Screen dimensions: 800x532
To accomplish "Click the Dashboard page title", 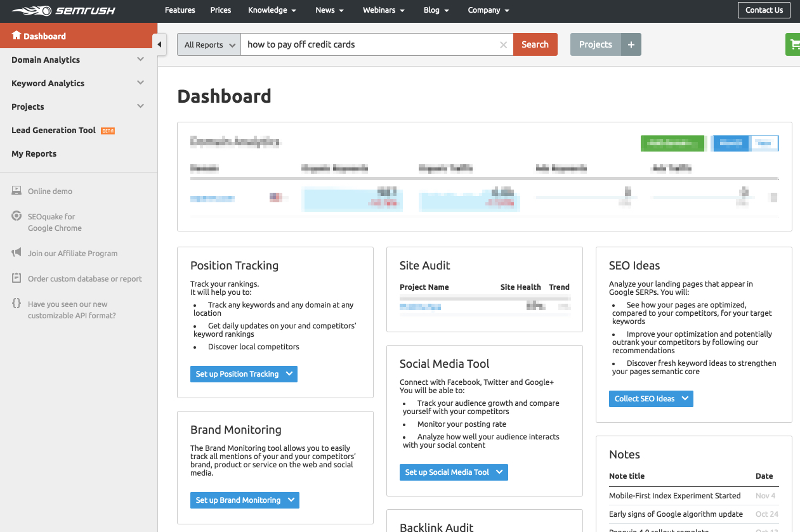I will (x=225, y=96).
